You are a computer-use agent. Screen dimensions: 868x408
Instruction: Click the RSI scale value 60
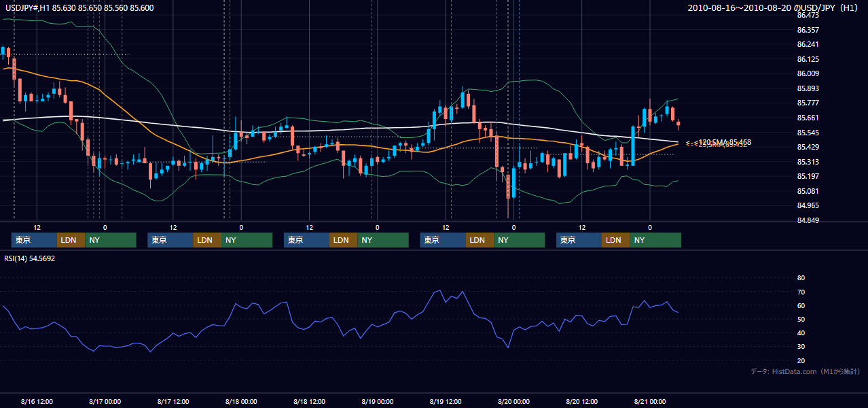point(801,305)
